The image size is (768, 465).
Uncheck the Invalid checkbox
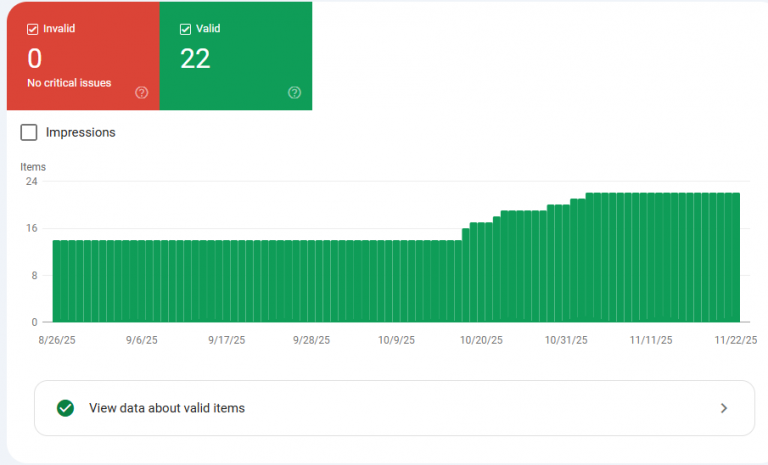[32, 29]
